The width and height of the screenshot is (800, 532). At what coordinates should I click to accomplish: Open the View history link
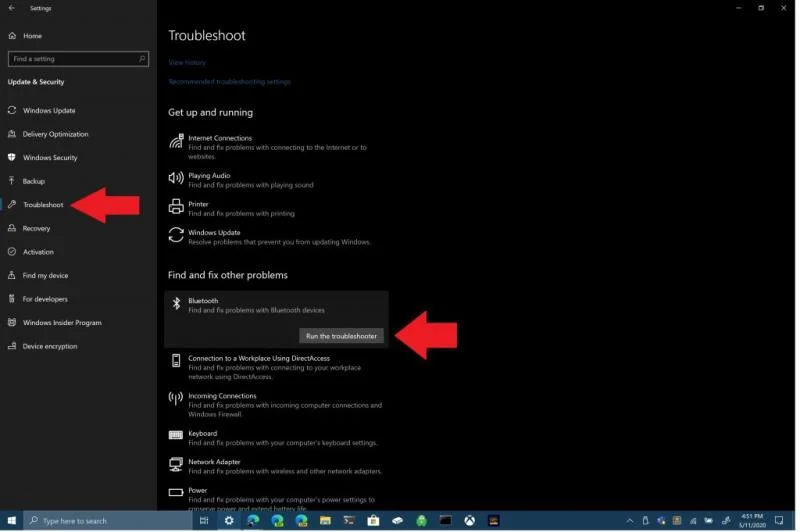pyautogui.click(x=187, y=62)
